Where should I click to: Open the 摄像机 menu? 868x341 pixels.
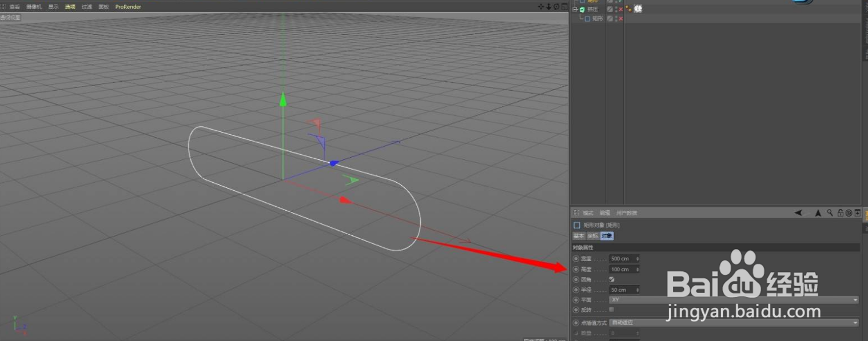pos(34,7)
